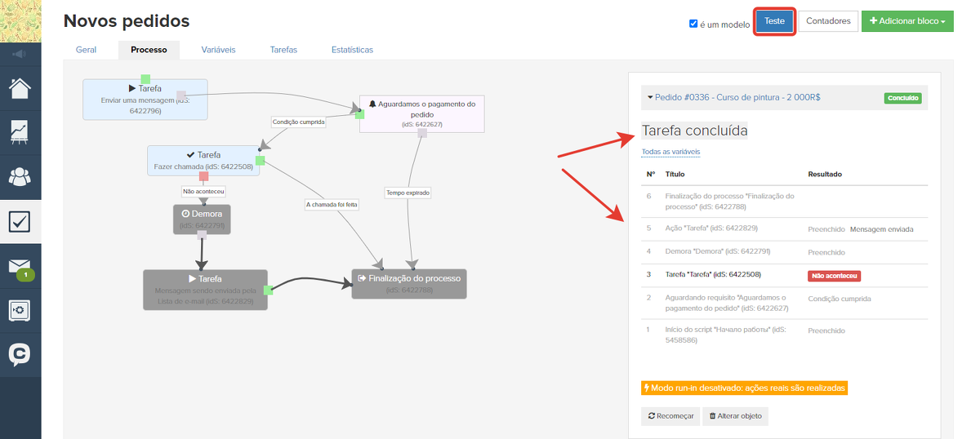Toggle the 'é um modelo' checkbox
Viewport: 980px width, 439px height.
tap(693, 24)
